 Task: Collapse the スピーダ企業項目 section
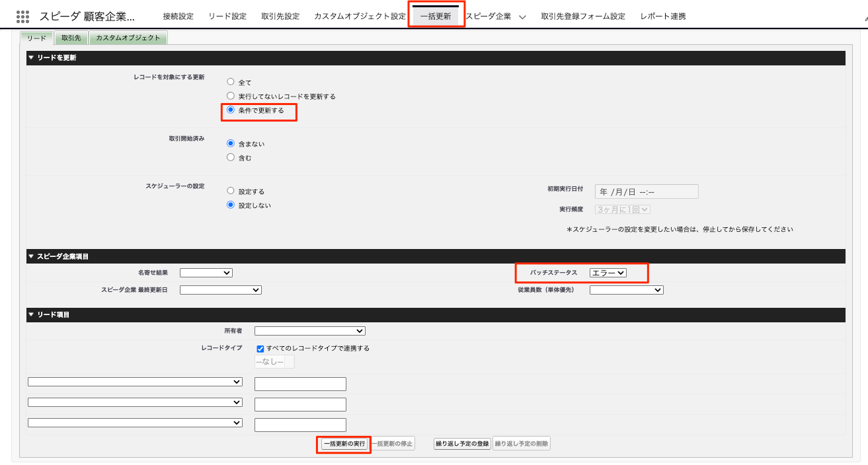click(x=31, y=256)
